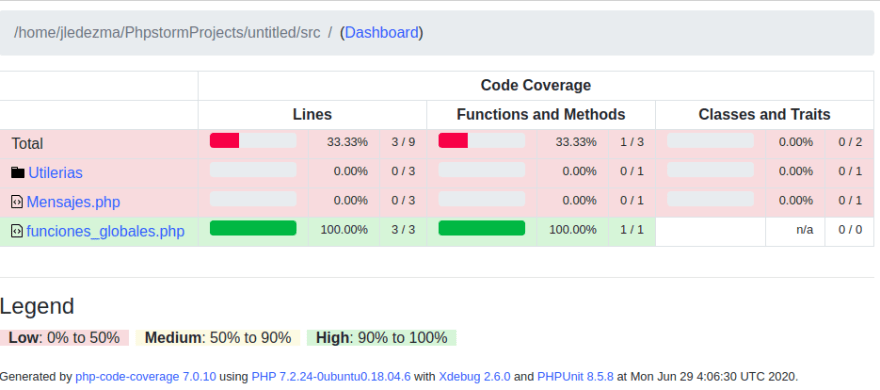The height and width of the screenshot is (390, 880).
Task: Click the Total functions coverage red bar
Action: [453, 140]
